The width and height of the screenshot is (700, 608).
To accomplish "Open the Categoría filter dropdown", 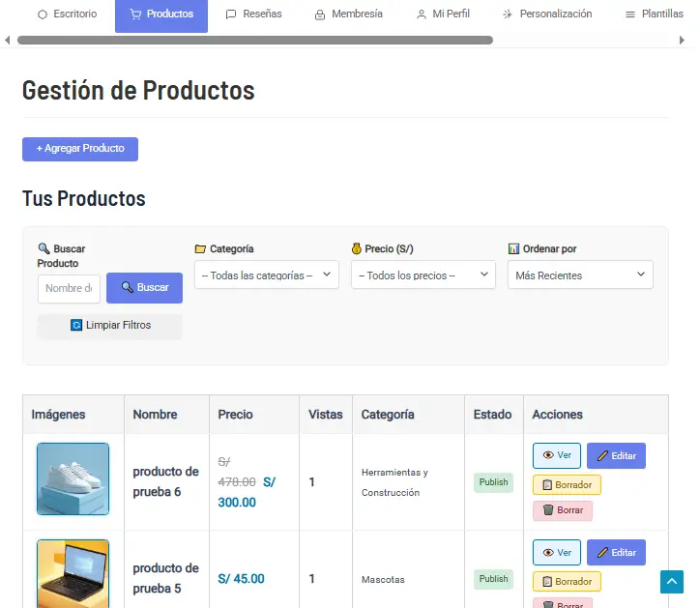I will click(266, 275).
